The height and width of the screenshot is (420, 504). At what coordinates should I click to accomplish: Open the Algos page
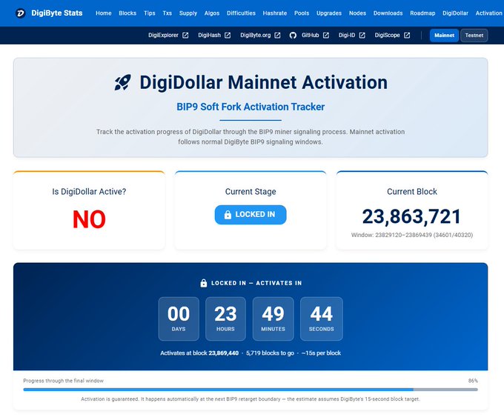(x=212, y=13)
